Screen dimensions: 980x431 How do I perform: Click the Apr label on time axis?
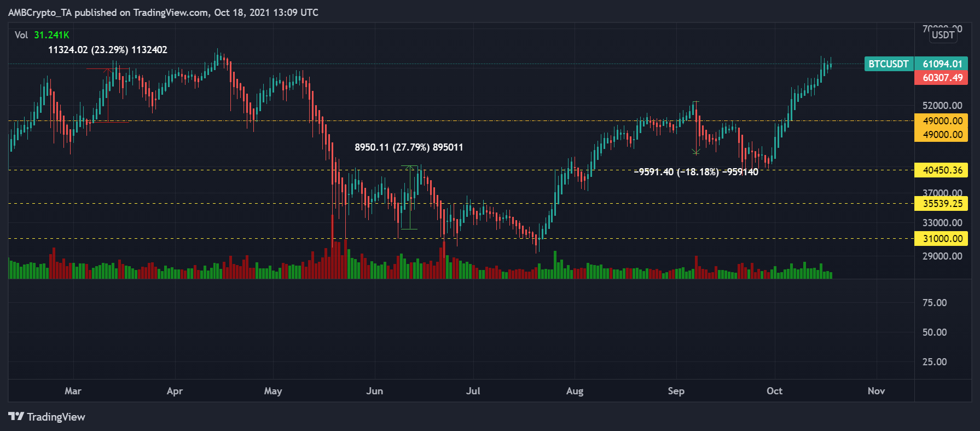pos(175,391)
